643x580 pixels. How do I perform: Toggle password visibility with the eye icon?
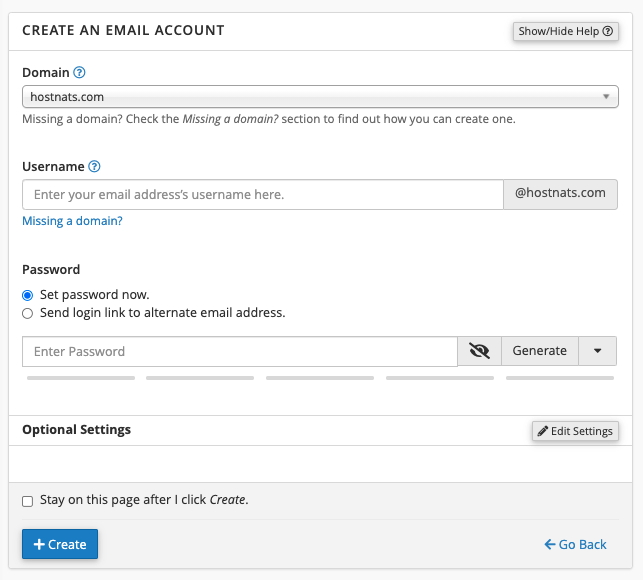point(479,351)
